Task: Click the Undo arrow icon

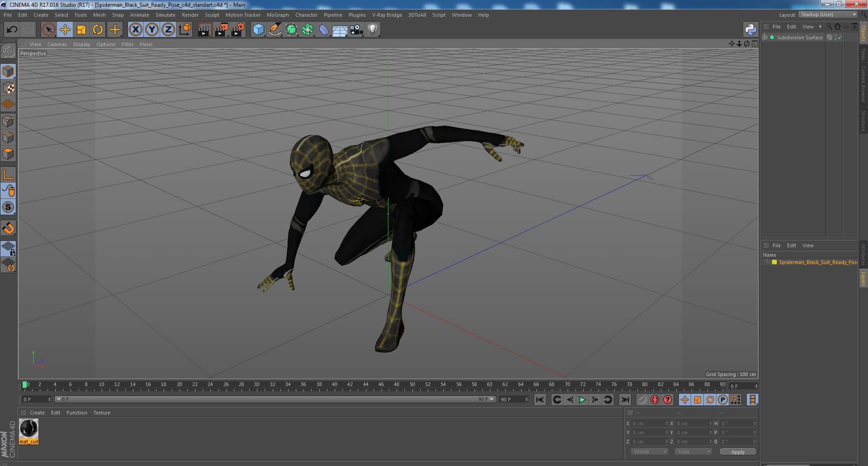Action: click(x=12, y=30)
